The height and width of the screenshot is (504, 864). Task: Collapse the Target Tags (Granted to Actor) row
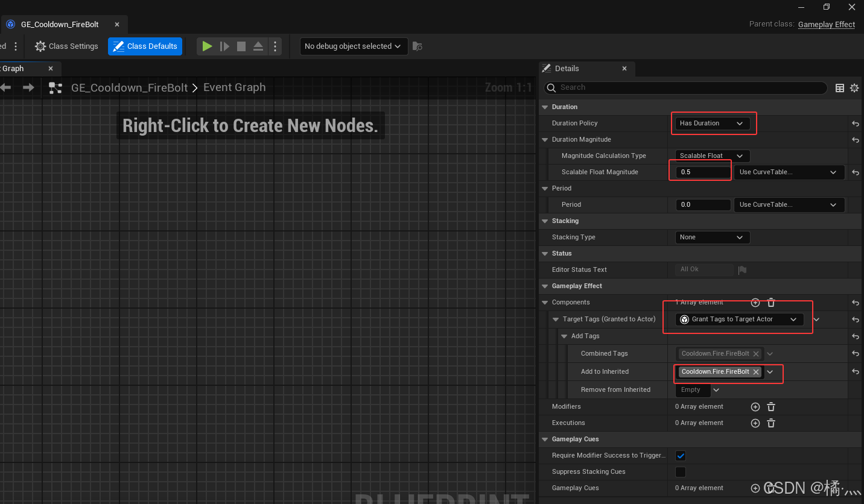(556, 320)
